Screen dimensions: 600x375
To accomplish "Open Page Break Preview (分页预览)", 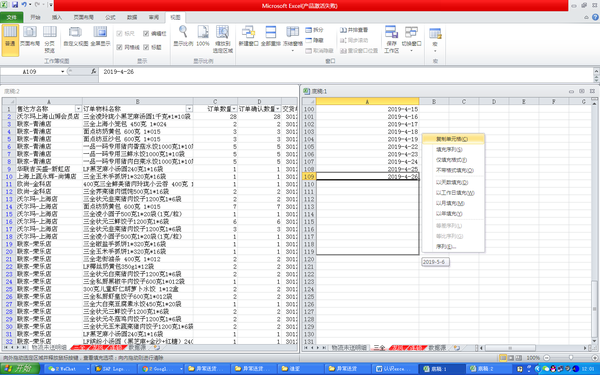I will tap(50, 40).
